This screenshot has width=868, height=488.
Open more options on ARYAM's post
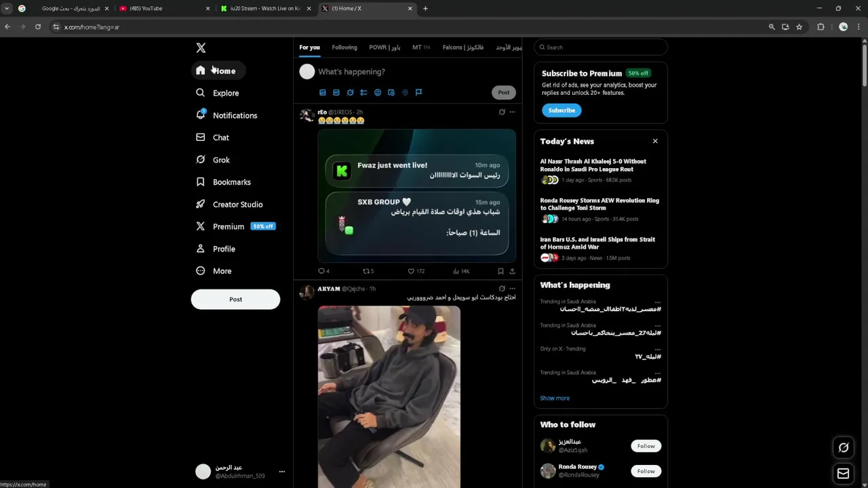click(512, 289)
